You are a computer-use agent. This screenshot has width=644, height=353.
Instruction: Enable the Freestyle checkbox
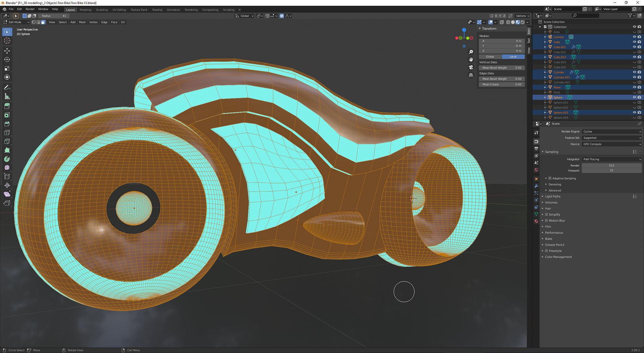(546, 251)
